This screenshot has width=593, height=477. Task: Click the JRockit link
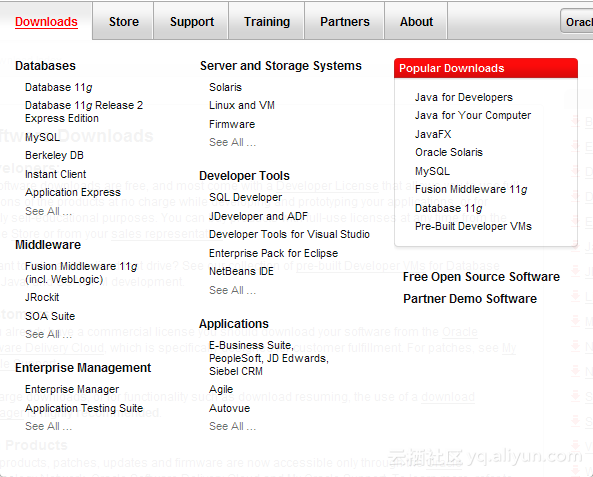pyautogui.click(x=42, y=297)
